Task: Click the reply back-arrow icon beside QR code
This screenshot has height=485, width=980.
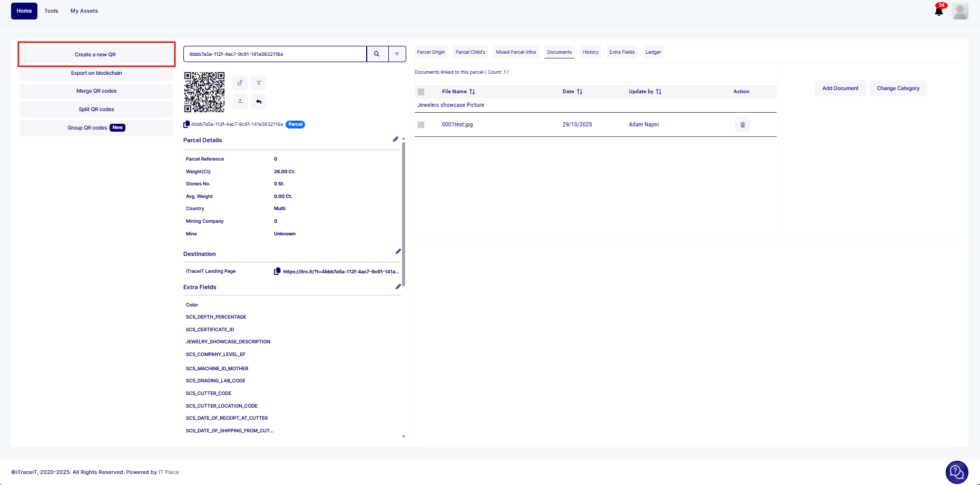Action: coord(258,101)
